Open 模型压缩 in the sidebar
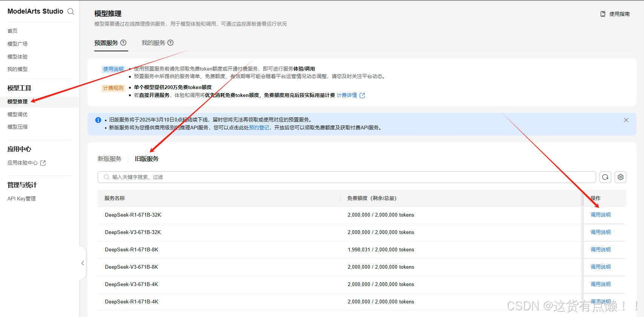This screenshot has height=317, width=644. point(18,127)
